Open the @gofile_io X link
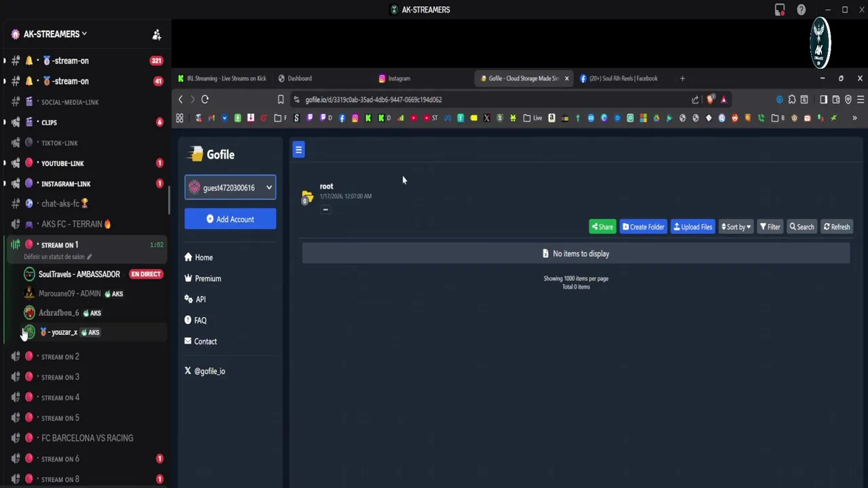Image resolution: width=868 pixels, height=488 pixels. pyautogui.click(x=205, y=371)
